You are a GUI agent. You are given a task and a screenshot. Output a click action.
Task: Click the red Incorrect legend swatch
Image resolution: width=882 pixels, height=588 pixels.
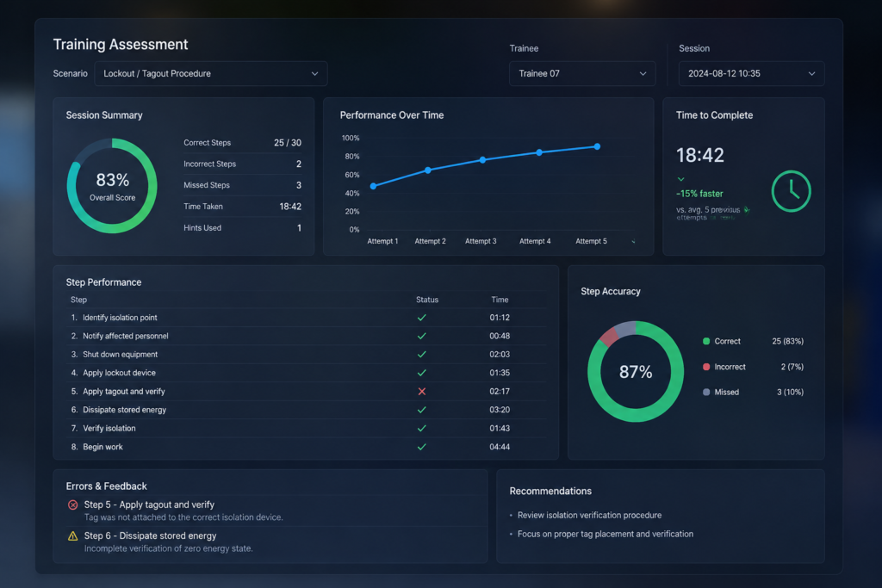[706, 367]
